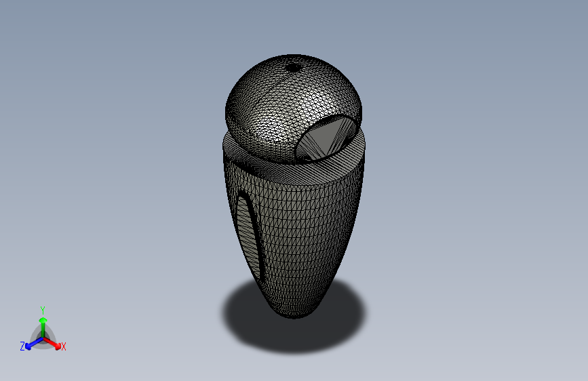The image size is (588, 381).
Task: Select the small hole on top of the head
Action: (294, 68)
